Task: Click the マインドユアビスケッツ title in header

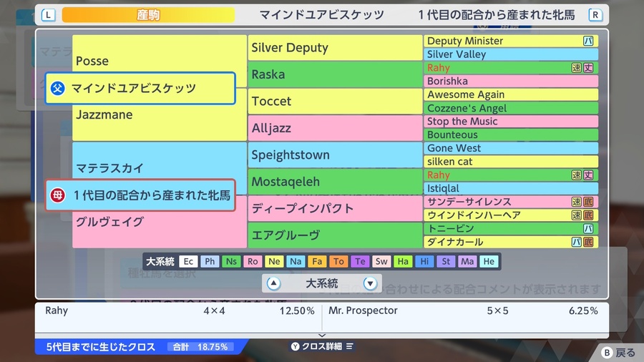Action: point(321,15)
